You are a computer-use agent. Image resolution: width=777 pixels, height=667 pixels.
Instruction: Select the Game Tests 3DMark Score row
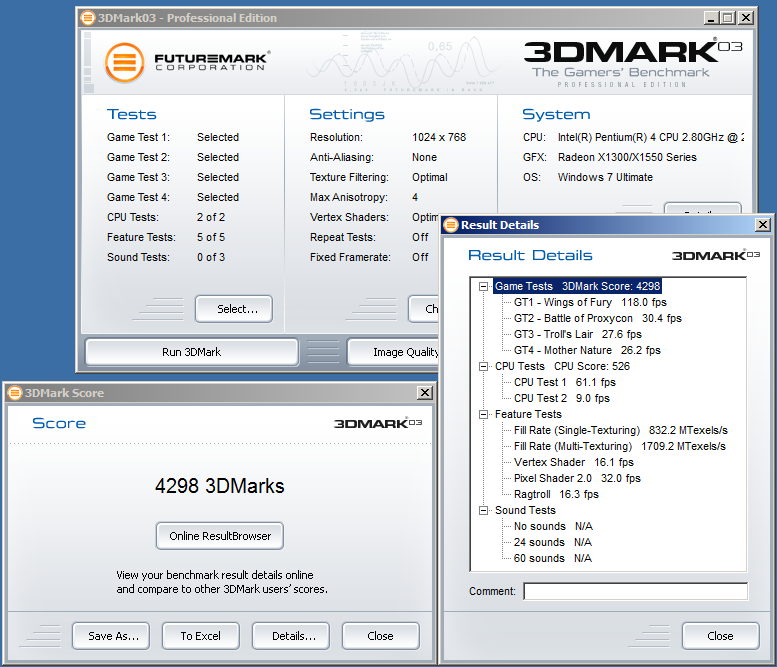point(577,286)
